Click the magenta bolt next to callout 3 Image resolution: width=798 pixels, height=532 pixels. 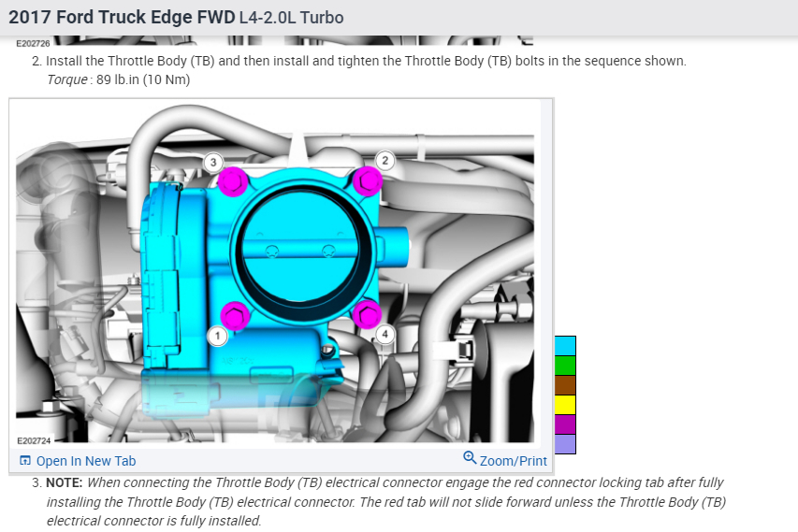(233, 181)
